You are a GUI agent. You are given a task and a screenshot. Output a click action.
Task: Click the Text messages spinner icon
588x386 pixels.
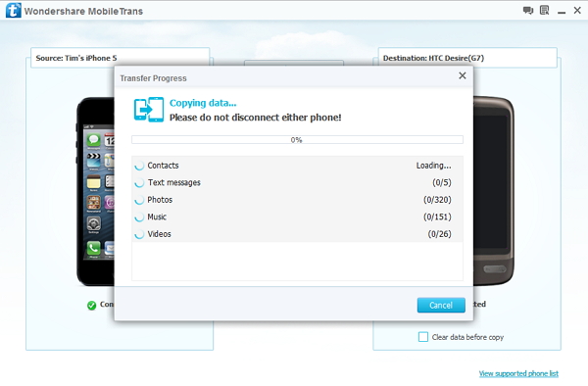coord(139,183)
